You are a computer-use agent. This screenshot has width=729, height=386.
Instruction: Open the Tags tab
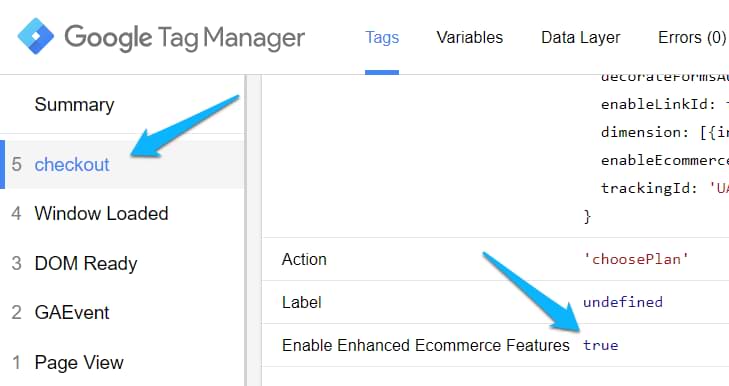click(x=382, y=37)
